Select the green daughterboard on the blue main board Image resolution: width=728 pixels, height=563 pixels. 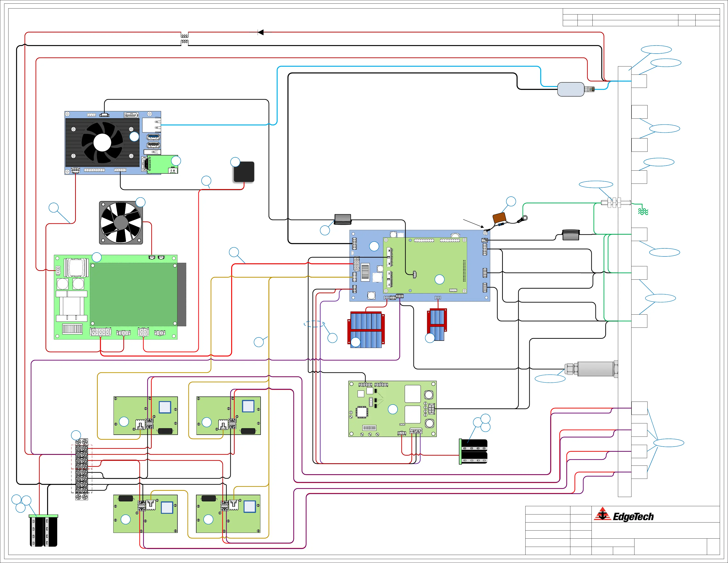[425, 265]
